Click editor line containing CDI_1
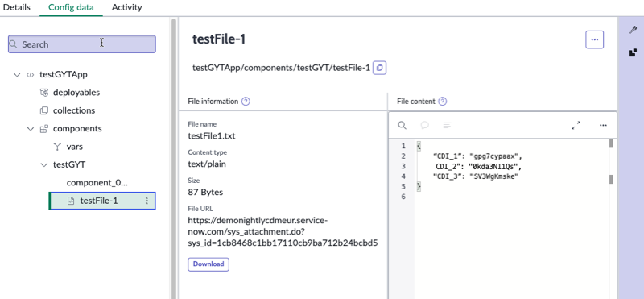Viewport: 644px width, 299px height. click(x=477, y=156)
